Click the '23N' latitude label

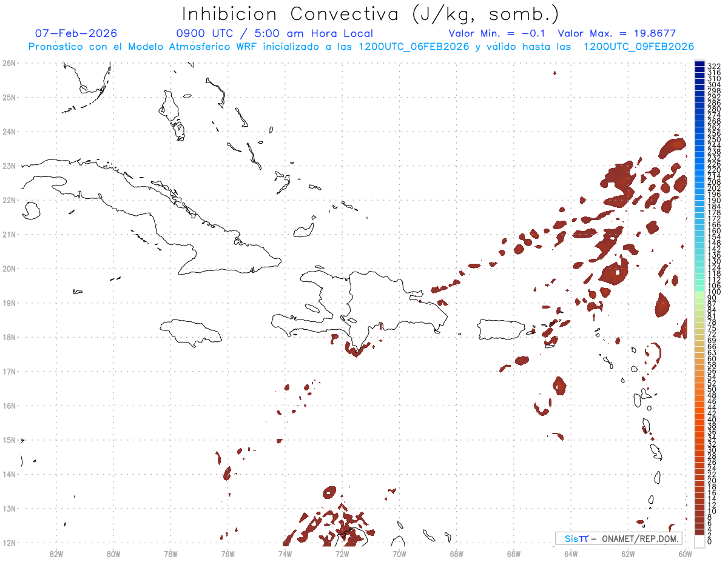pos(8,166)
